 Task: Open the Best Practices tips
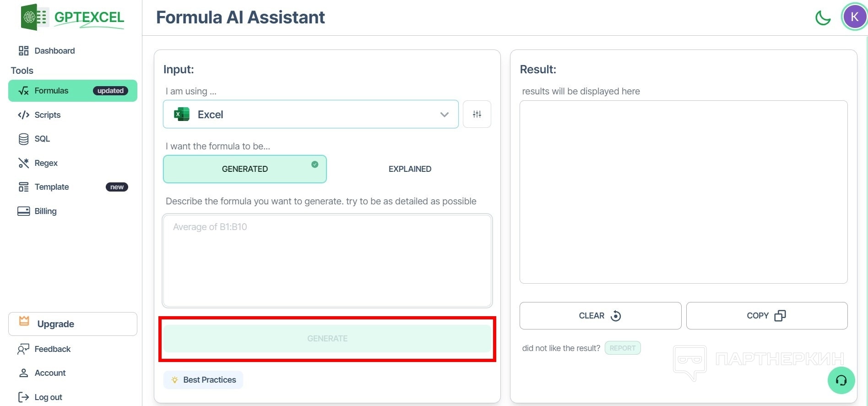click(203, 380)
